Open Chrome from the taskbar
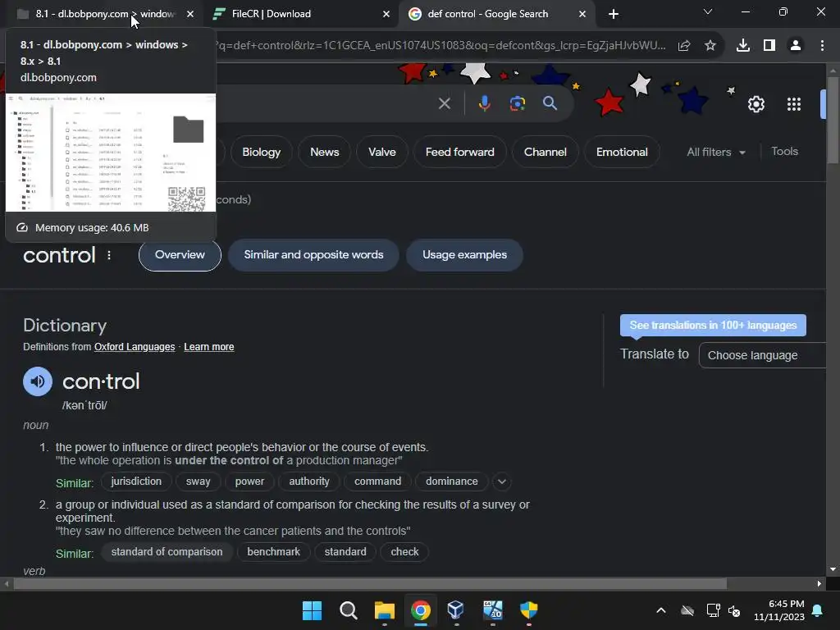Viewport: 840px width, 630px height. pos(421,610)
